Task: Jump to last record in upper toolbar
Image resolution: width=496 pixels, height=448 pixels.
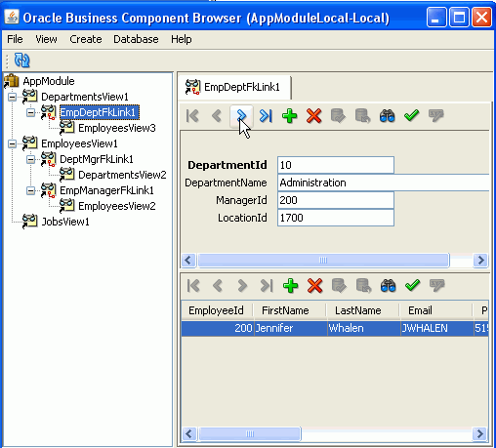Action: 266,115
